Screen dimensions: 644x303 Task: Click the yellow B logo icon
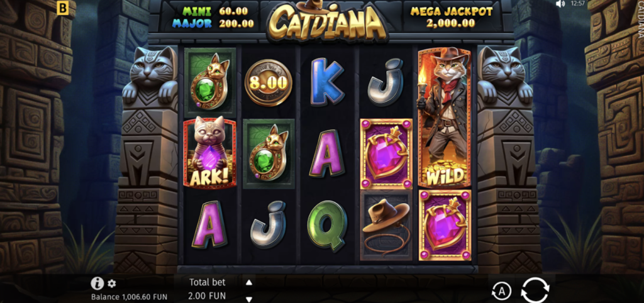point(62,8)
